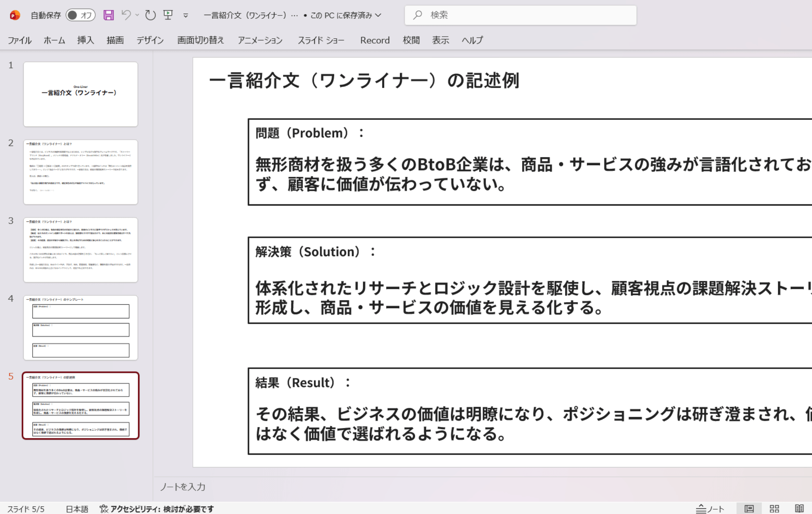The image size is (812, 514).
Task: Switch to the ホーム tab
Action: [54, 40]
